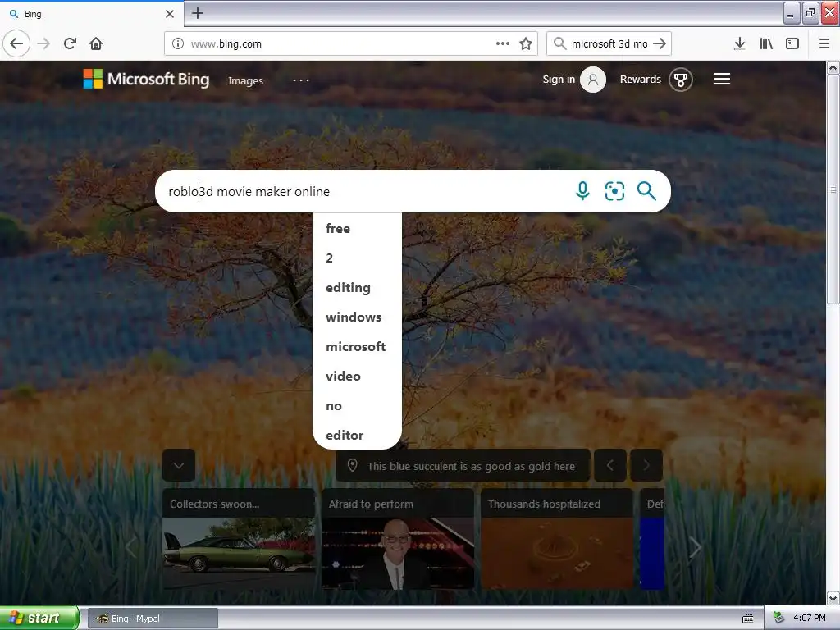This screenshot has height=630, width=840.
Task: Open 'Afraid to perform' news card
Action: tap(398, 538)
